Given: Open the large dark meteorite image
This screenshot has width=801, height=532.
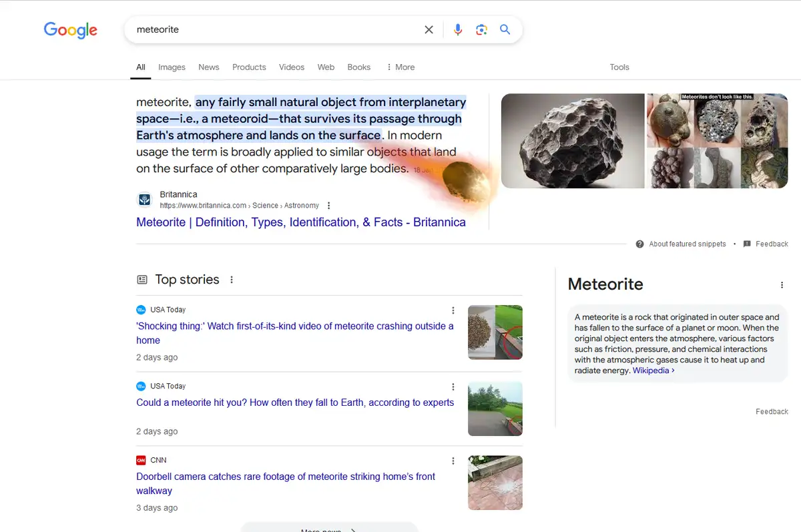Looking at the screenshot, I should coord(573,141).
